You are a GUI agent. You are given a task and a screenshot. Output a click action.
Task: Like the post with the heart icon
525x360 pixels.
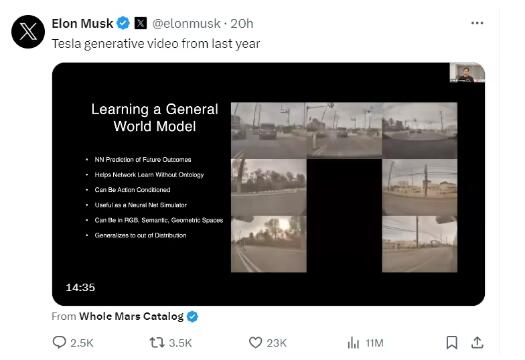[x=255, y=343]
